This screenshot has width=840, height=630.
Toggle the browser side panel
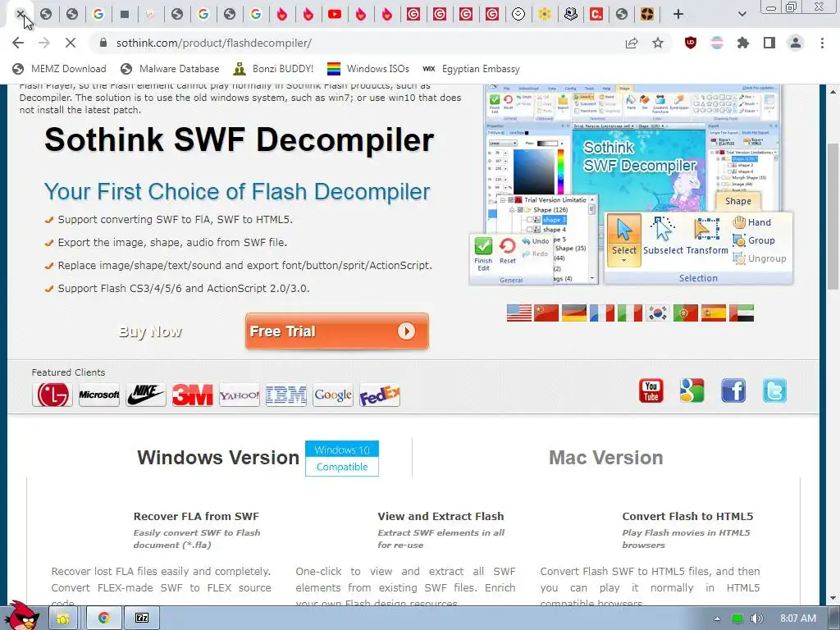[769, 43]
